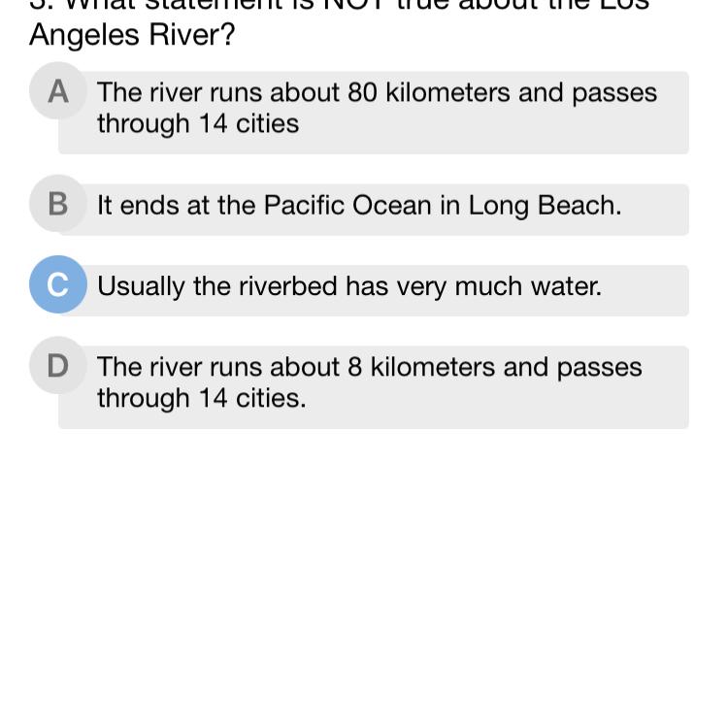The height and width of the screenshot is (728, 728).
Task: Mark option D as your answer
Action: point(58,365)
